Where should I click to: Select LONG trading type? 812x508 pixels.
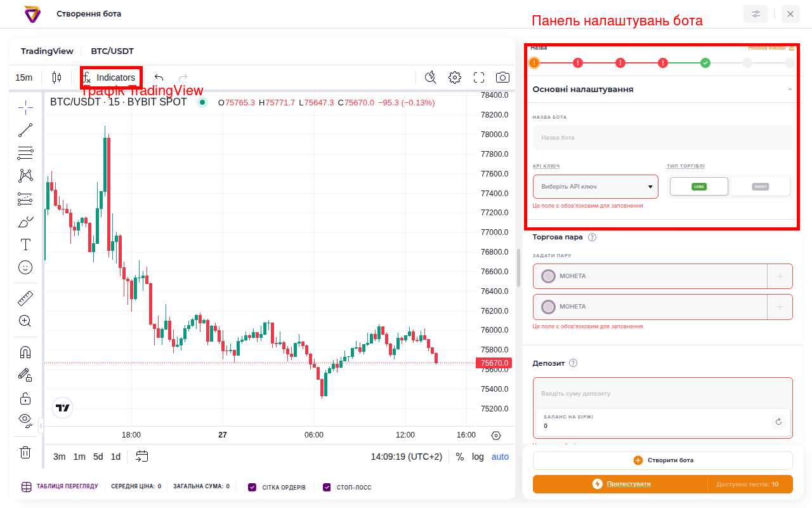point(699,187)
